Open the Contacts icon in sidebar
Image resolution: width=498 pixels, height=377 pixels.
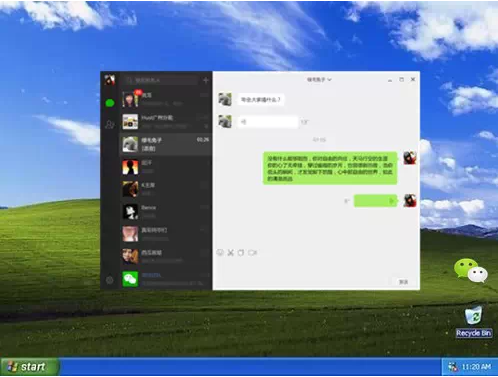click(x=110, y=125)
